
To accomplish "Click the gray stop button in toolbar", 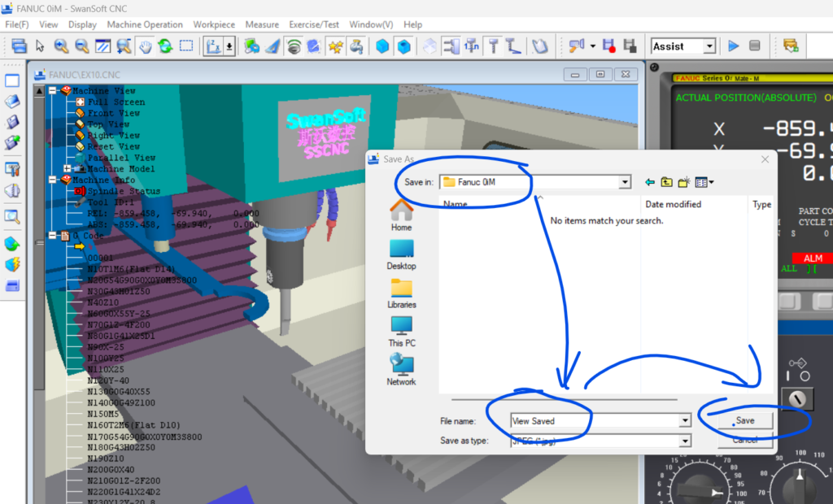I will pos(755,46).
